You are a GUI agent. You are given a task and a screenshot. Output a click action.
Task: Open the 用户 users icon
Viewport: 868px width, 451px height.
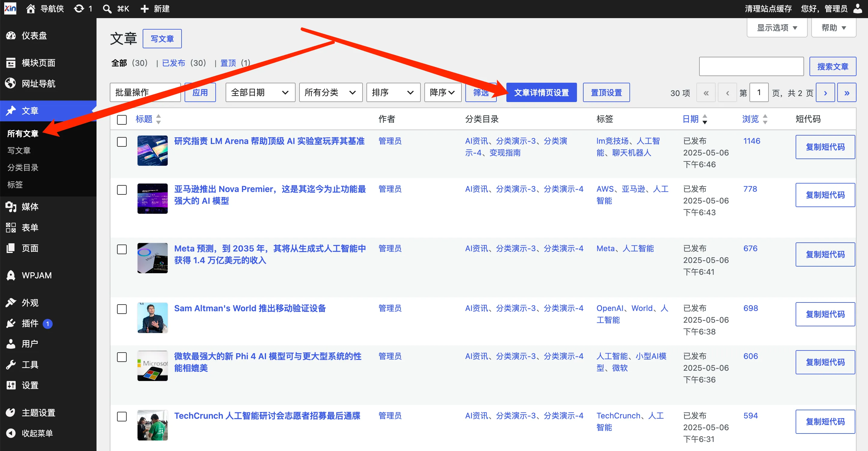11,344
